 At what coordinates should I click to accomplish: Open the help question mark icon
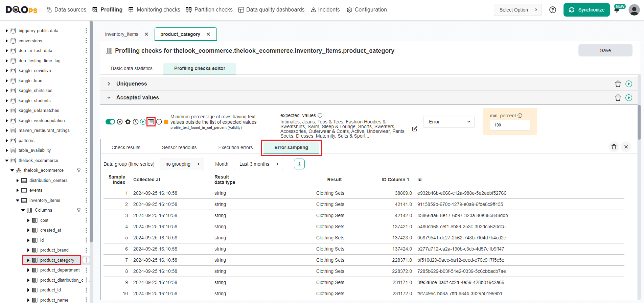click(x=553, y=10)
